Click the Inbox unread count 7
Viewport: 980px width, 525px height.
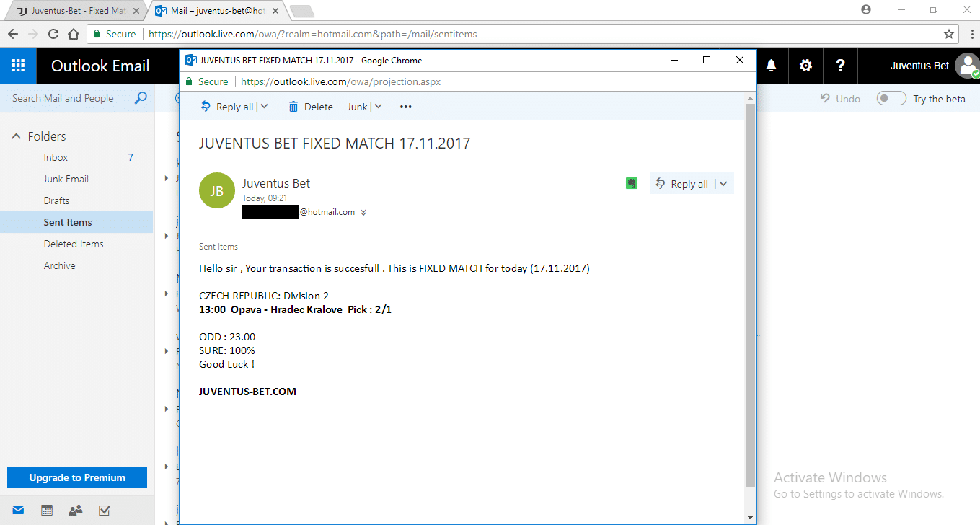click(x=131, y=157)
